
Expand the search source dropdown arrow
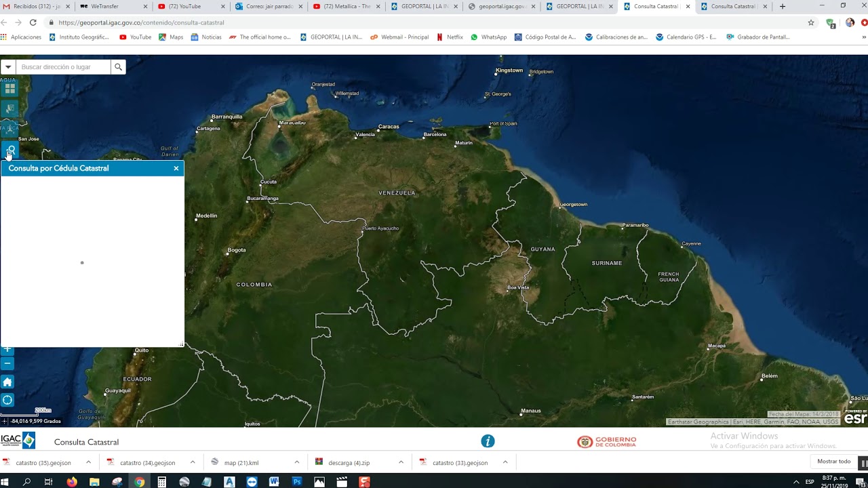pyautogui.click(x=8, y=67)
